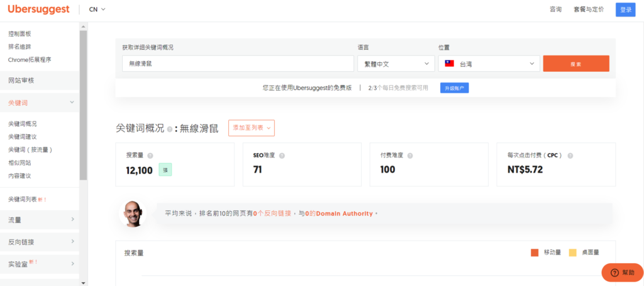Open the CN language dropdown
Screen dimensions: 644x286
[97, 9]
